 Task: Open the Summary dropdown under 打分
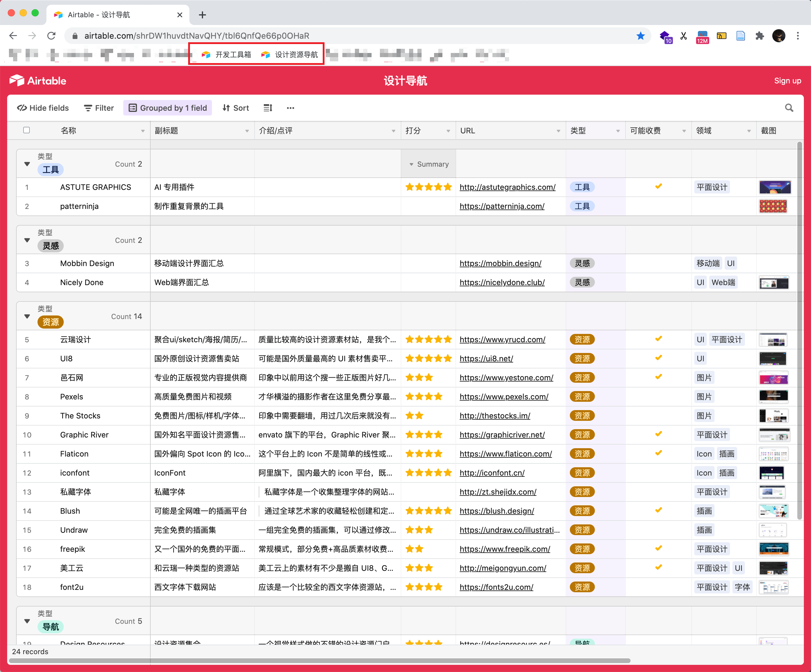[x=429, y=165]
